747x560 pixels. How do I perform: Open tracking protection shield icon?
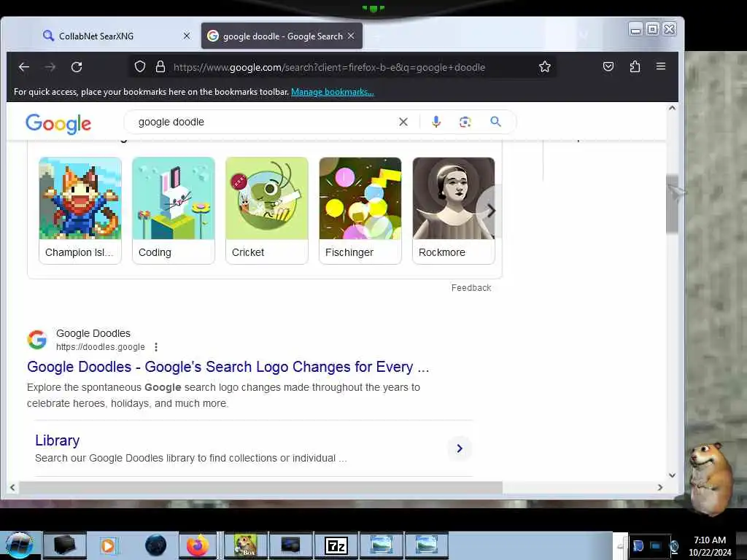click(x=139, y=66)
